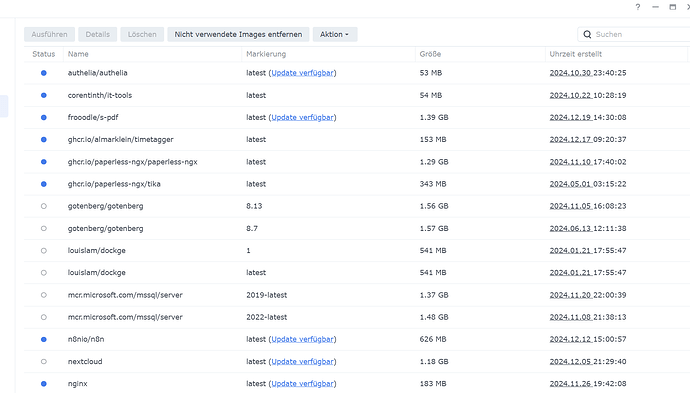The image size is (690, 393).
Task: Click the 2024.10.30 23:40:25 timestamp
Action: pos(587,73)
